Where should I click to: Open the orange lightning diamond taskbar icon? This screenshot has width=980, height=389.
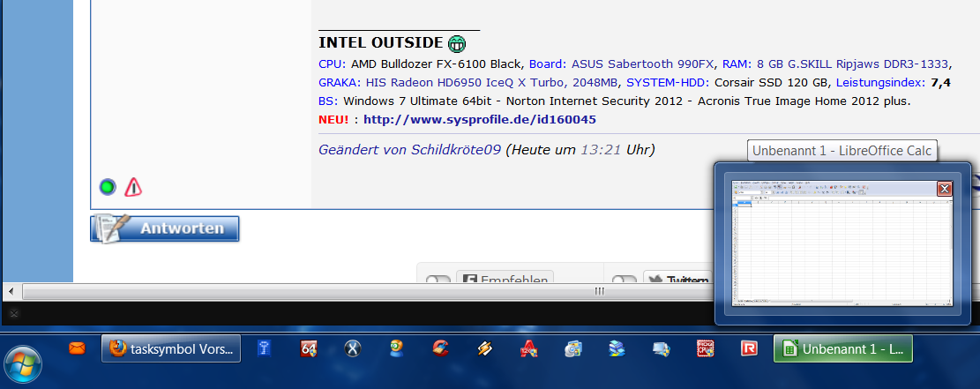pos(485,349)
